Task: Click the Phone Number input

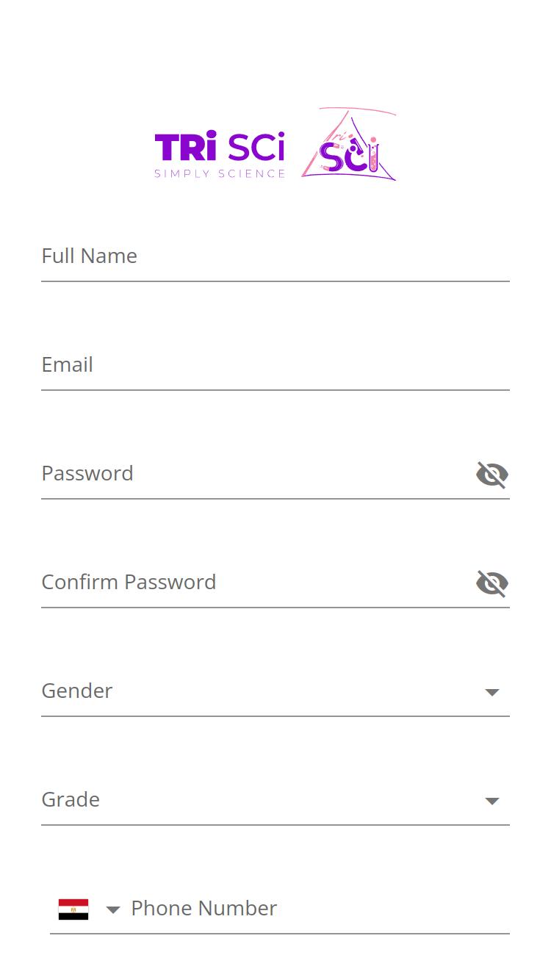Action: [316, 909]
